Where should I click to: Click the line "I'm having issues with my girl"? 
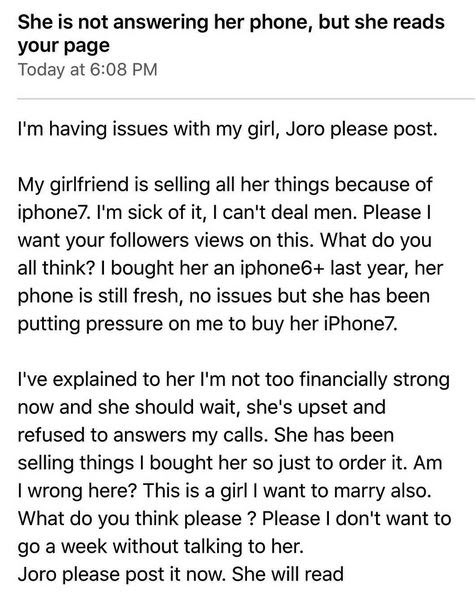pos(228,130)
